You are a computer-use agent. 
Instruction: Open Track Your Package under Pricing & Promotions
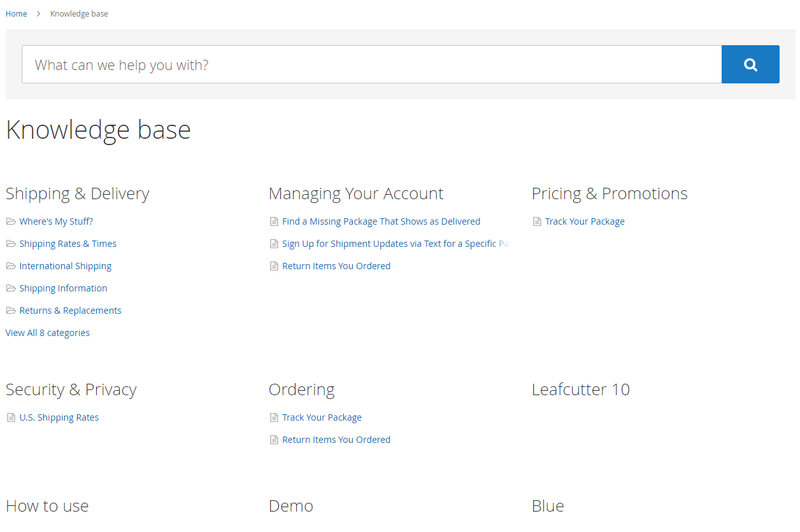[585, 221]
